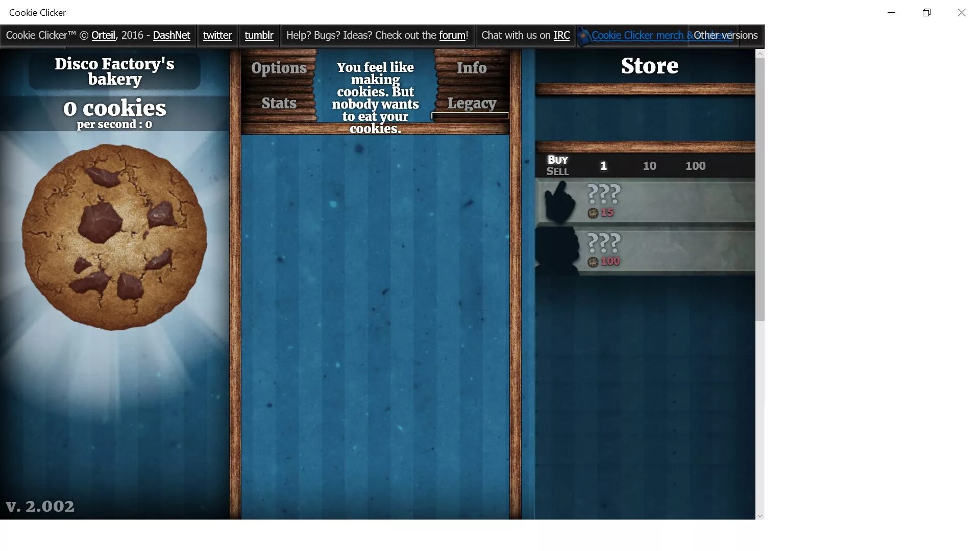Click the Twitter social link
This screenshot has width=980, height=551.
click(x=217, y=35)
